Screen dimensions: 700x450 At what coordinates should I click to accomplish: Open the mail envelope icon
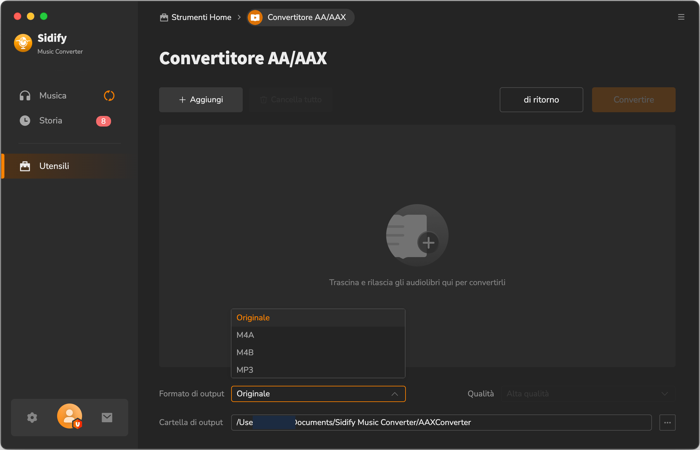click(107, 417)
